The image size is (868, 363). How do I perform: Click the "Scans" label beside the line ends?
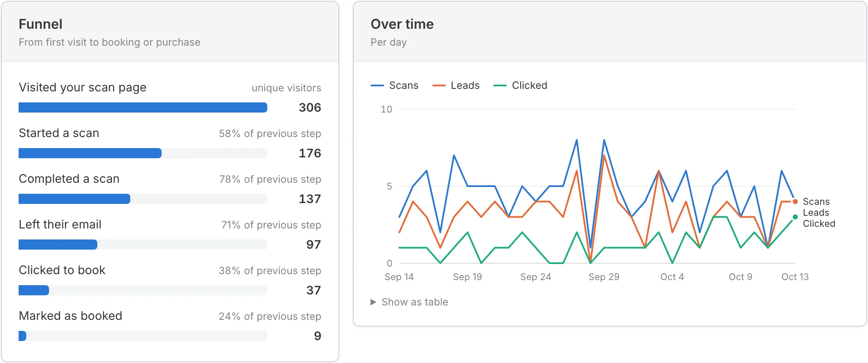(816, 202)
